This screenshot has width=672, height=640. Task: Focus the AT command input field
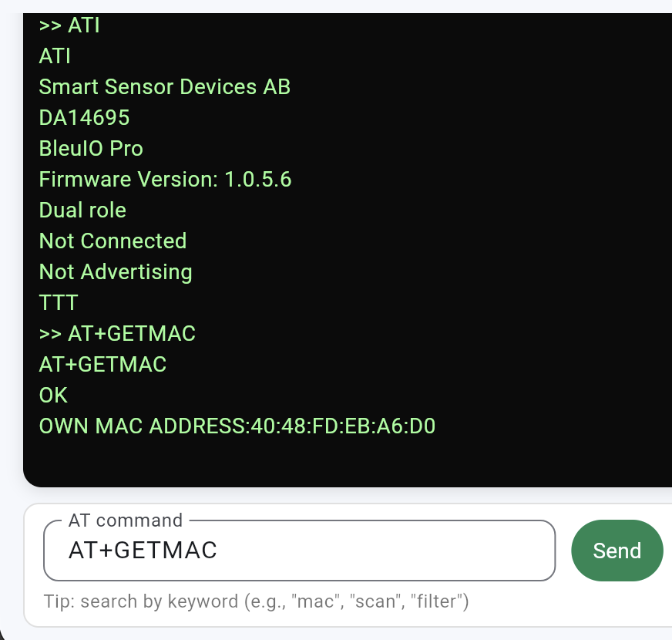(x=299, y=551)
